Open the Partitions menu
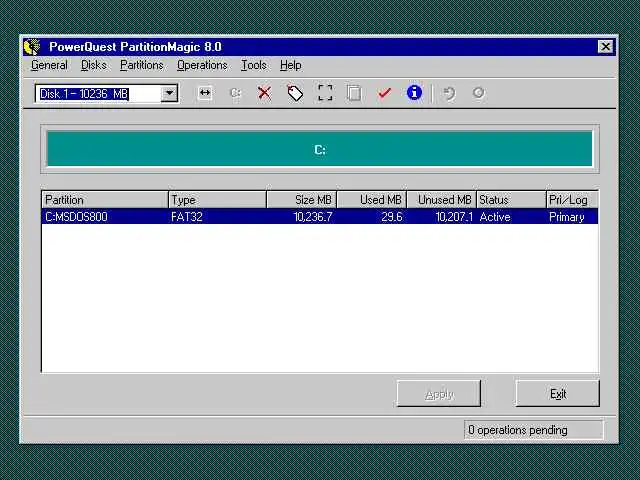Image resolution: width=640 pixels, height=480 pixels. (142, 65)
